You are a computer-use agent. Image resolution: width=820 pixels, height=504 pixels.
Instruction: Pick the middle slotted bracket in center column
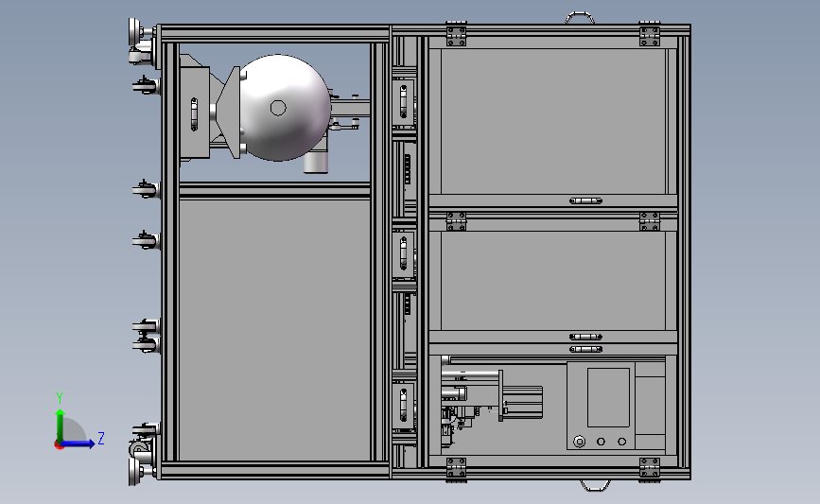(x=403, y=253)
